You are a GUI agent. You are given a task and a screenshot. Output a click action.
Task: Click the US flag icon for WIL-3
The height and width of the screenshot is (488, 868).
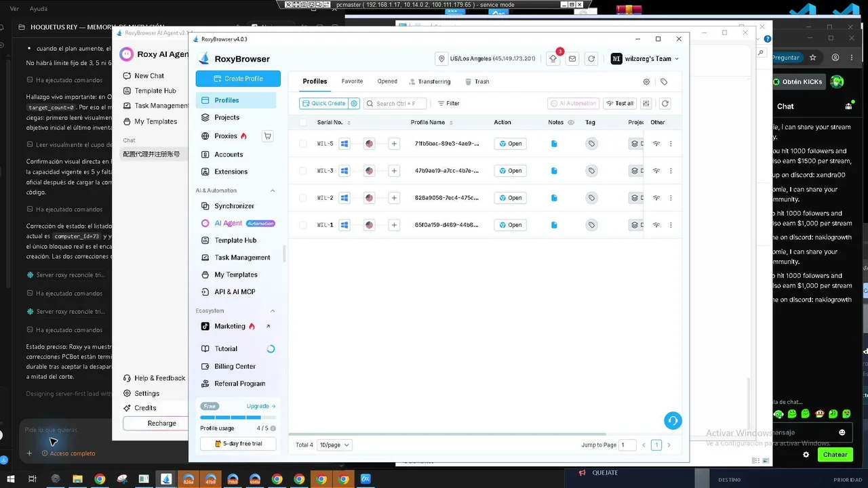coord(370,171)
